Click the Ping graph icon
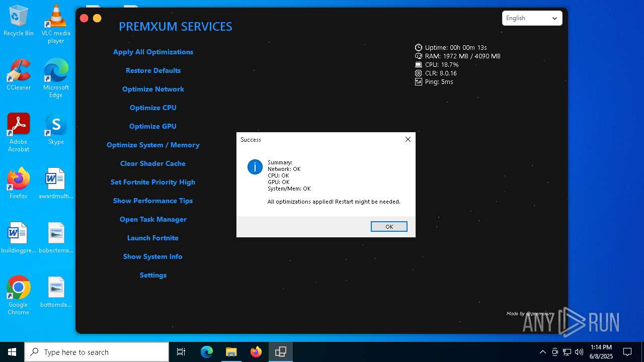Image resolution: width=644 pixels, height=362 pixels. (x=418, y=81)
